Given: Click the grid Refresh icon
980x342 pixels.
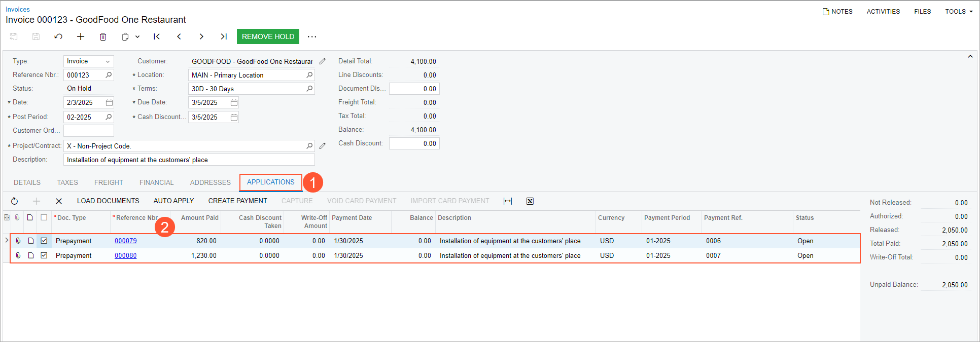Looking at the screenshot, I should pos(15,201).
